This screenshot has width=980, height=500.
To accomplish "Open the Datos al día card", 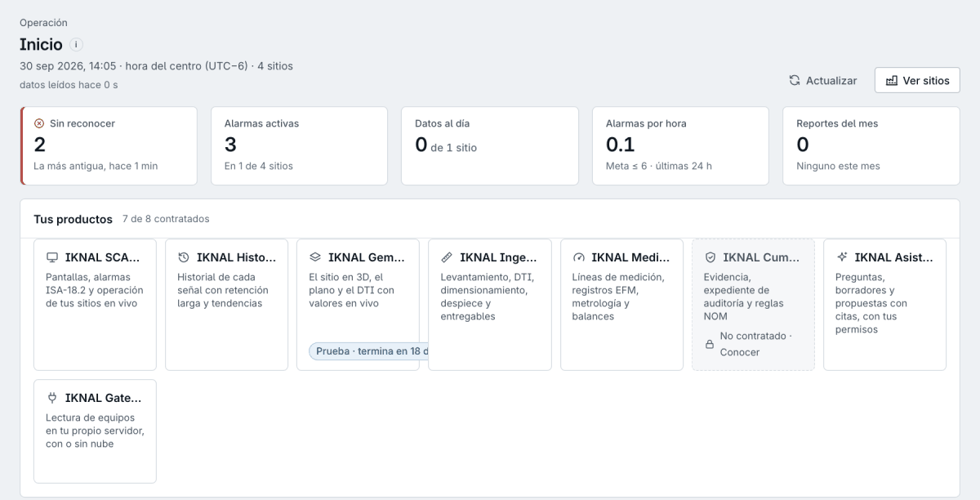I will 489,145.
